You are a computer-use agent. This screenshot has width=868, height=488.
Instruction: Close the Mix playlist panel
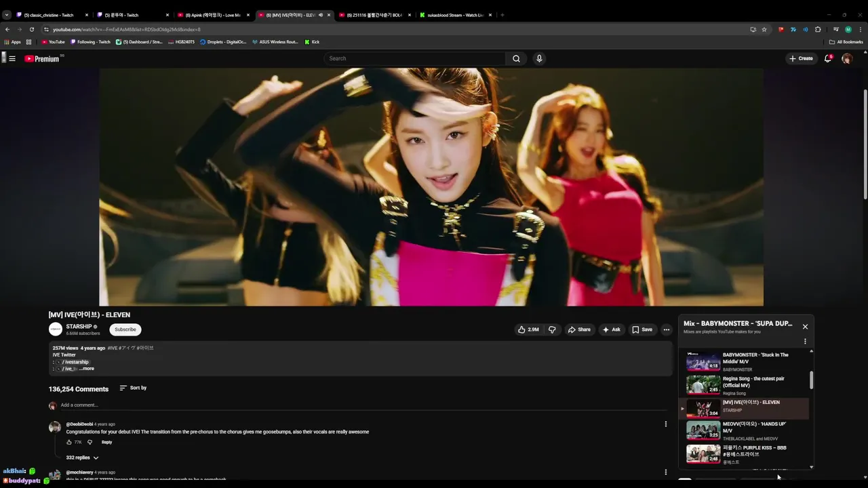(805, 327)
